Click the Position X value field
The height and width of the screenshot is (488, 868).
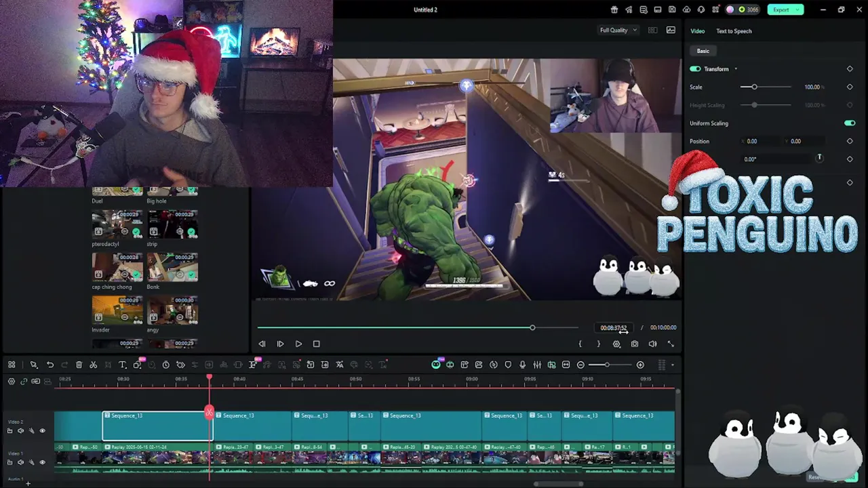coord(762,141)
